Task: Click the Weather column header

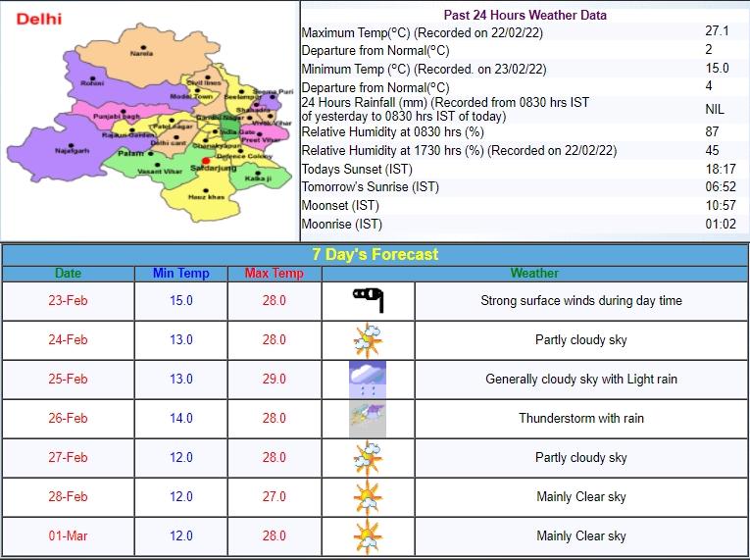Action: 534,274
